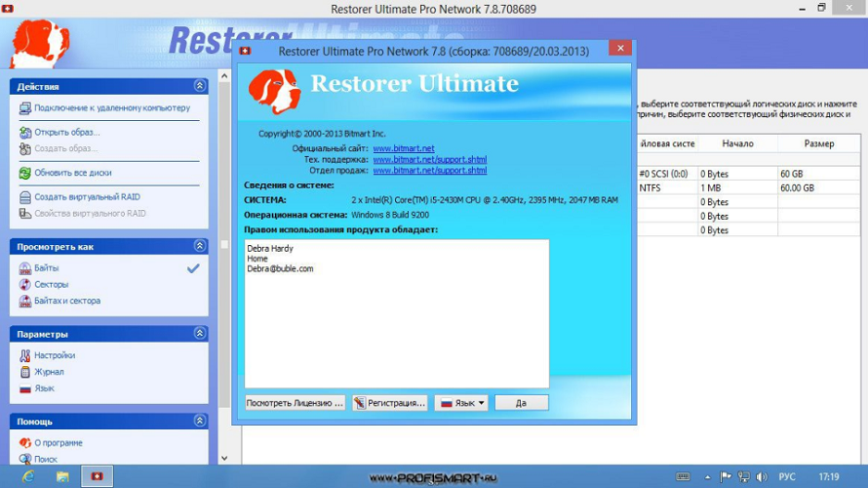Click 'Debra@buble.com' in license box
This screenshot has height=488, width=868.
[x=280, y=268]
